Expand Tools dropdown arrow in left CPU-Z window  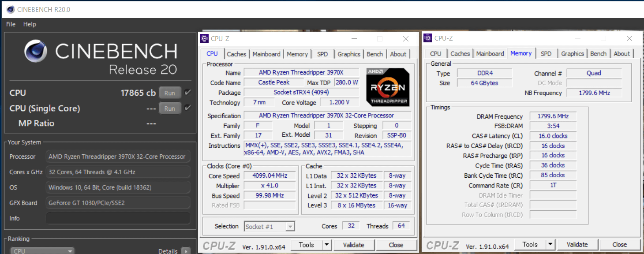click(326, 245)
